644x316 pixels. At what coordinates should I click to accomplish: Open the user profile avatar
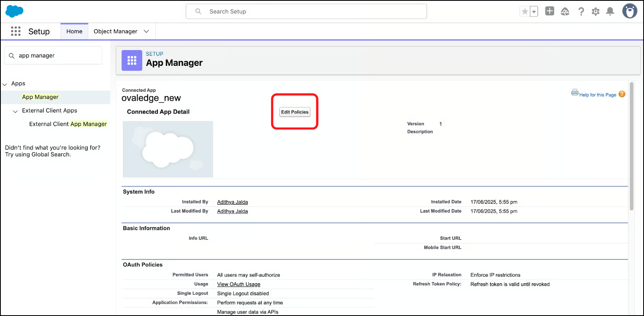pos(629,11)
